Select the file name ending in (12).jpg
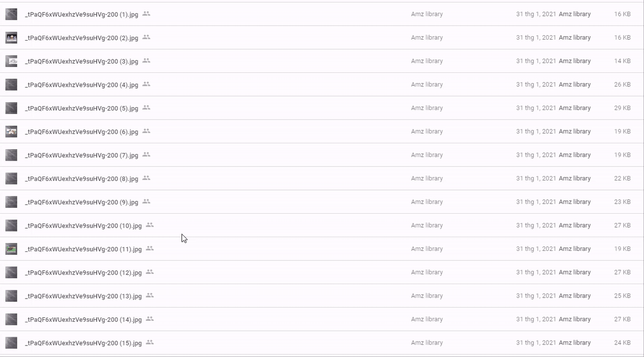The image size is (644, 357). 83,272
